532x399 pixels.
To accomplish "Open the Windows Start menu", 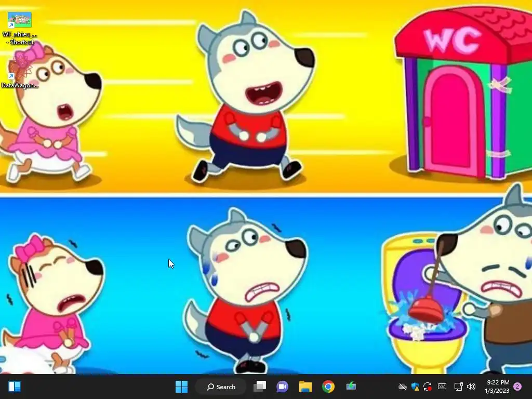I will 181,387.
